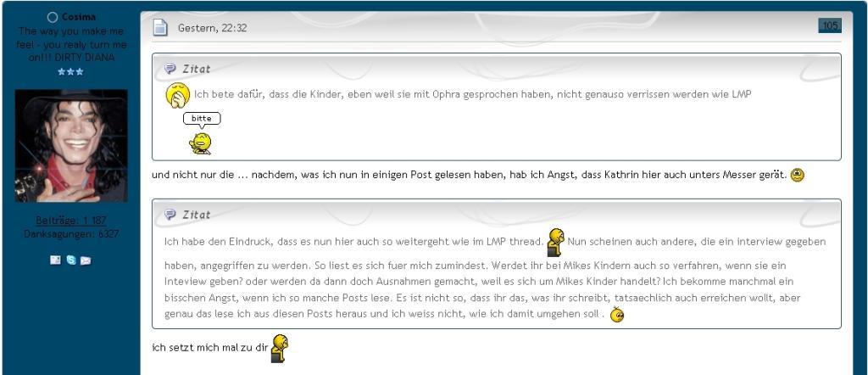868x375 pixels.
Task: Open the 'Beiträge: 1 187' link
Action: tap(71, 220)
